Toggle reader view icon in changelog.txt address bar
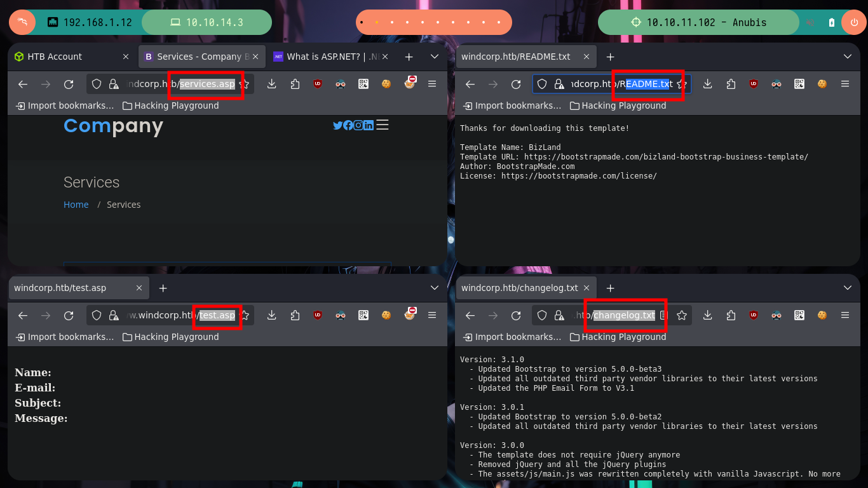Screen dimensions: 868x488 tap(663, 315)
